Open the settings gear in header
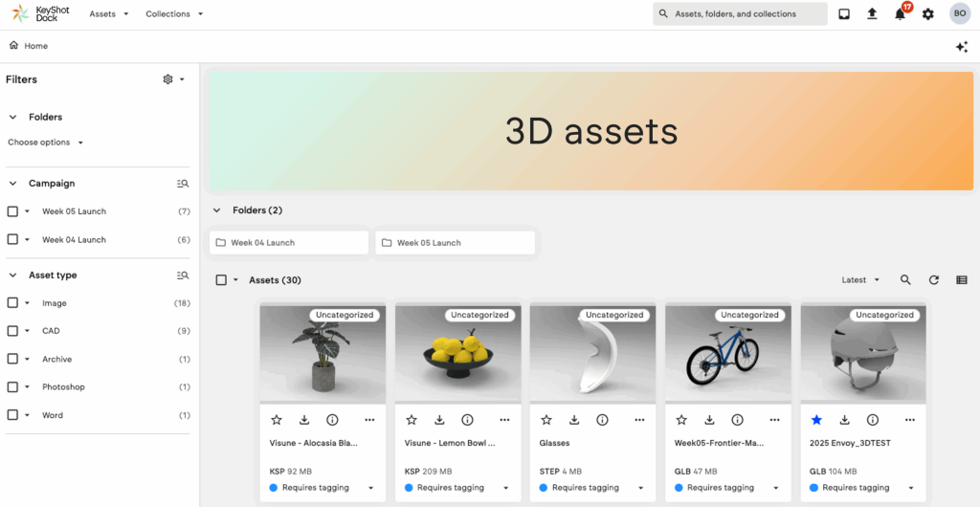 click(927, 14)
